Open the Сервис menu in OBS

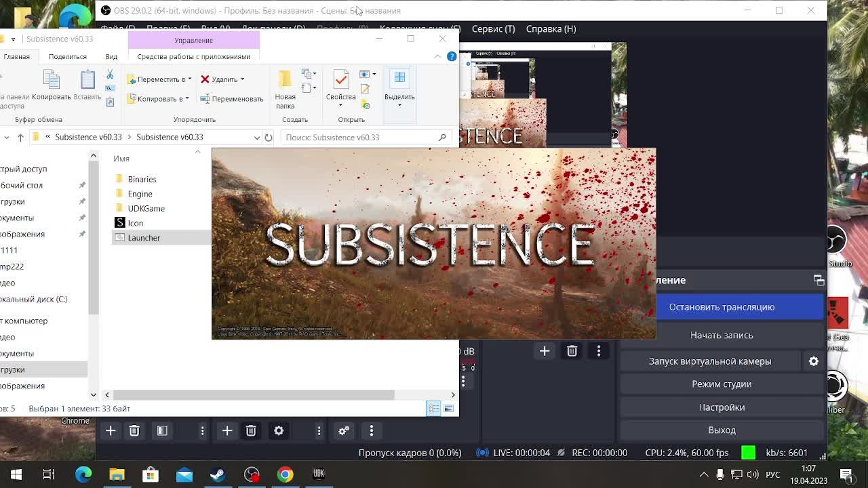coord(494,28)
